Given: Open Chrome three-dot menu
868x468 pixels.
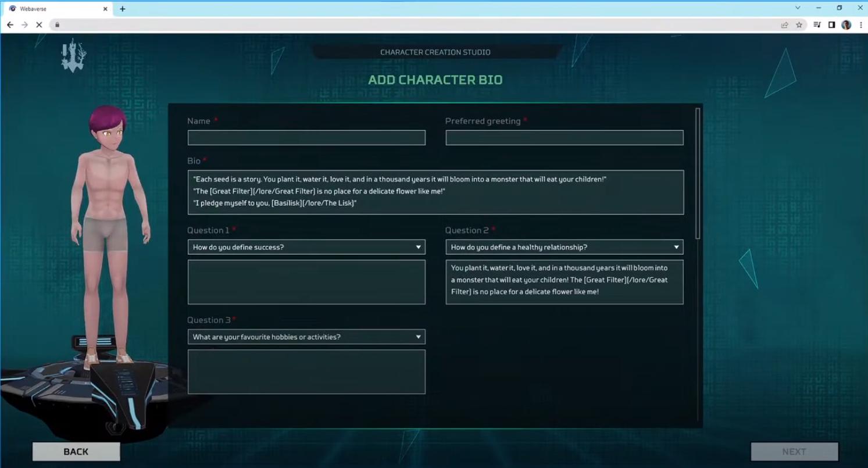Looking at the screenshot, I should (x=861, y=25).
